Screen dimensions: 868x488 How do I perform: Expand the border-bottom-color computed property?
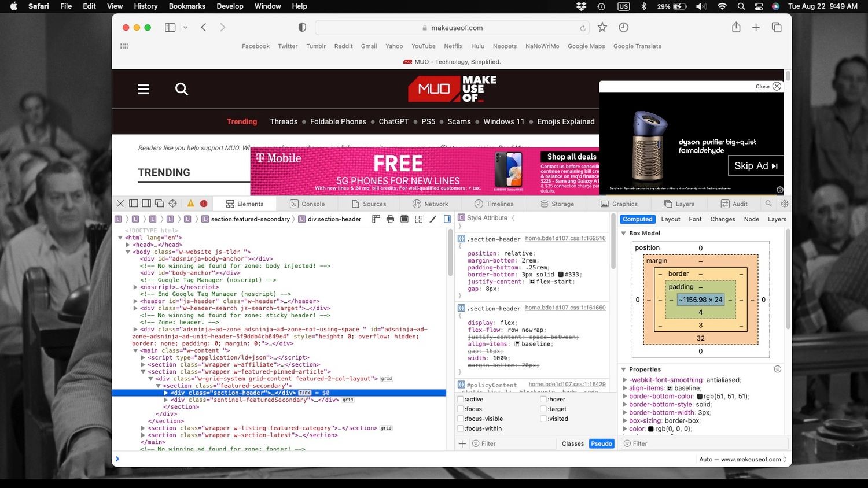point(625,397)
